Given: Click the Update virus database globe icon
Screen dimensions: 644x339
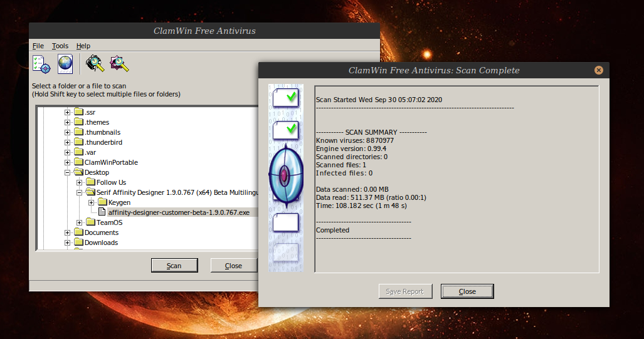Looking at the screenshot, I should 65,64.
